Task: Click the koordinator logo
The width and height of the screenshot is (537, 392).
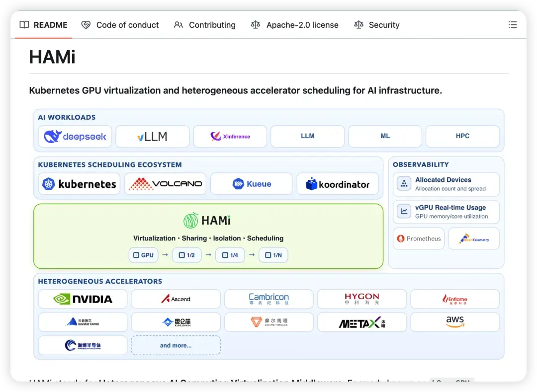Action: (x=338, y=184)
